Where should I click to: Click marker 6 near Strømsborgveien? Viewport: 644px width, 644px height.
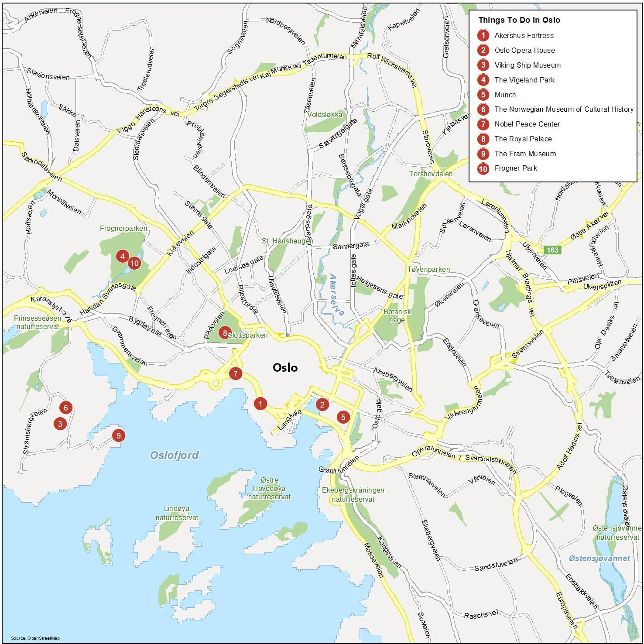66,408
